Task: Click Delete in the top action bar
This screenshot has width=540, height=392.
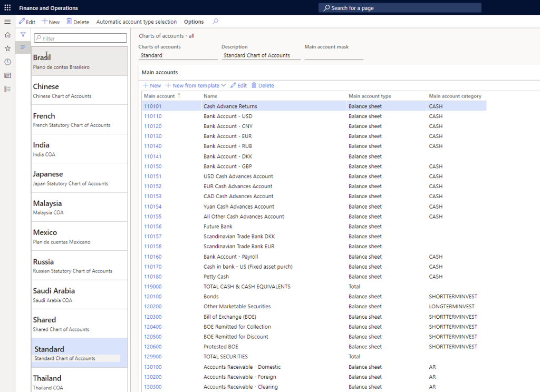Action: [78, 22]
